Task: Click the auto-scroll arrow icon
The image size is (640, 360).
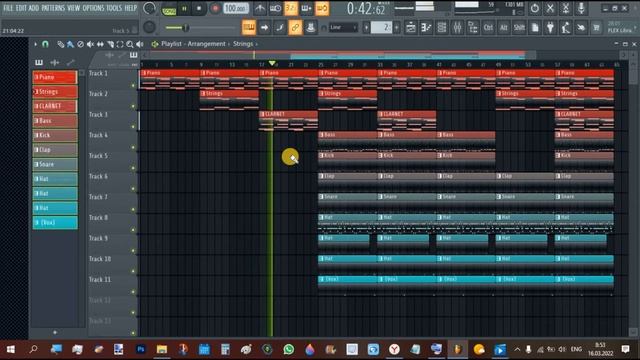Action: pyautogui.click(x=264, y=27)
